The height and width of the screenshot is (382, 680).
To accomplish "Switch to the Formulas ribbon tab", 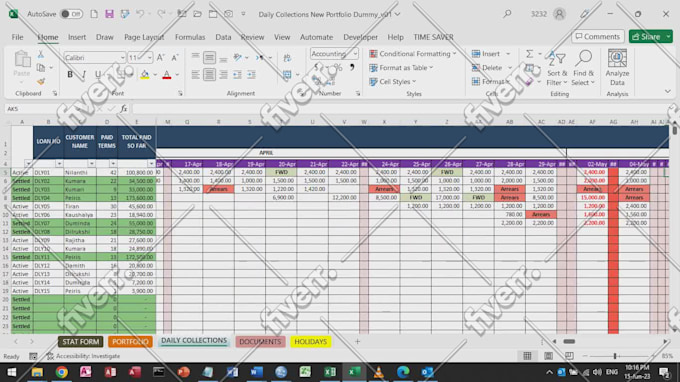I will coord(190,37).
